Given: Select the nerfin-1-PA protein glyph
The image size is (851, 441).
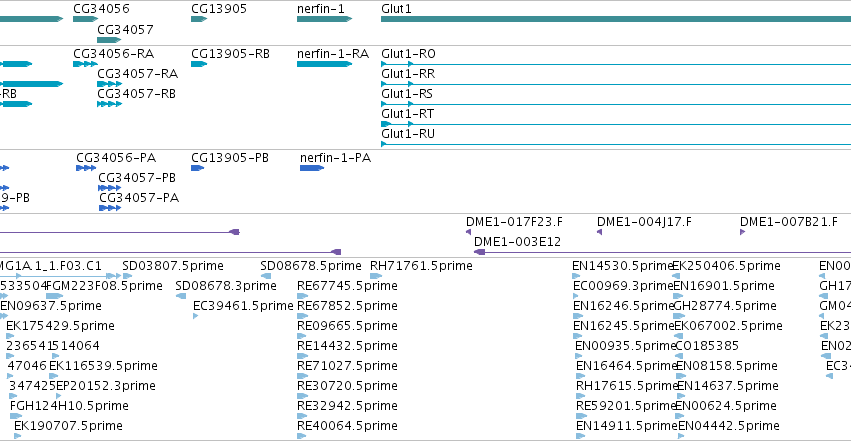Looking at the screenshot, I should [312, 168].
